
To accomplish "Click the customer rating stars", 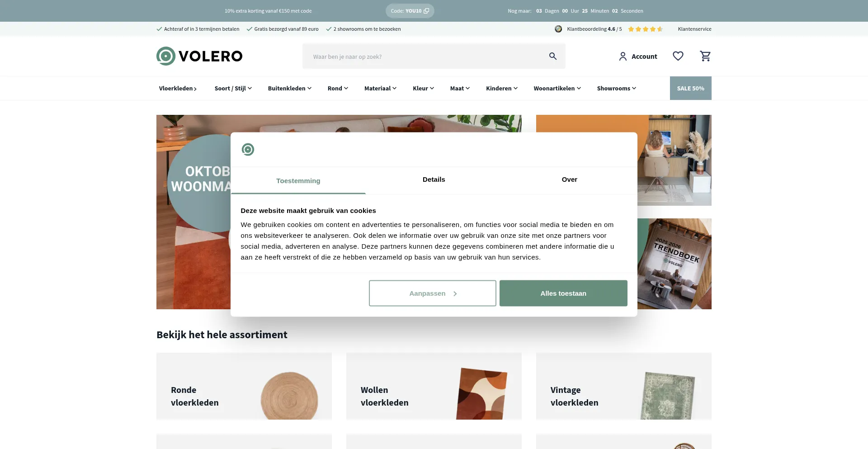I will (x=645, y=29).
